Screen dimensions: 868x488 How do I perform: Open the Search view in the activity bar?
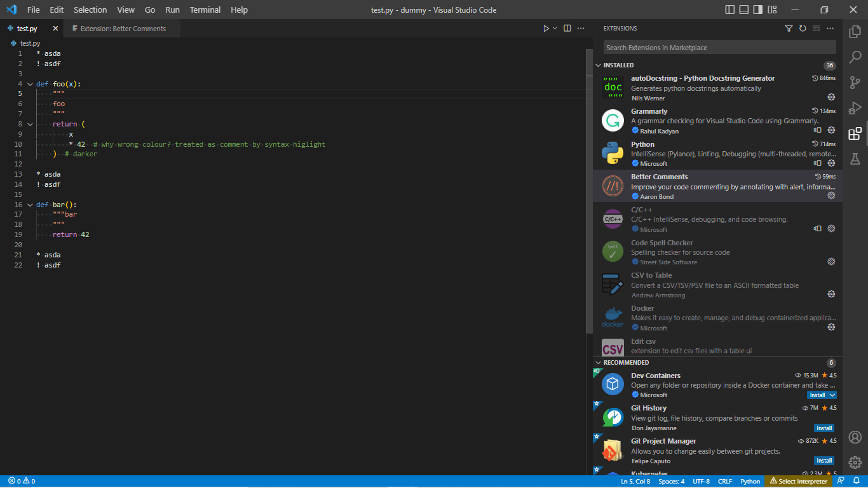tap(855, 57)
